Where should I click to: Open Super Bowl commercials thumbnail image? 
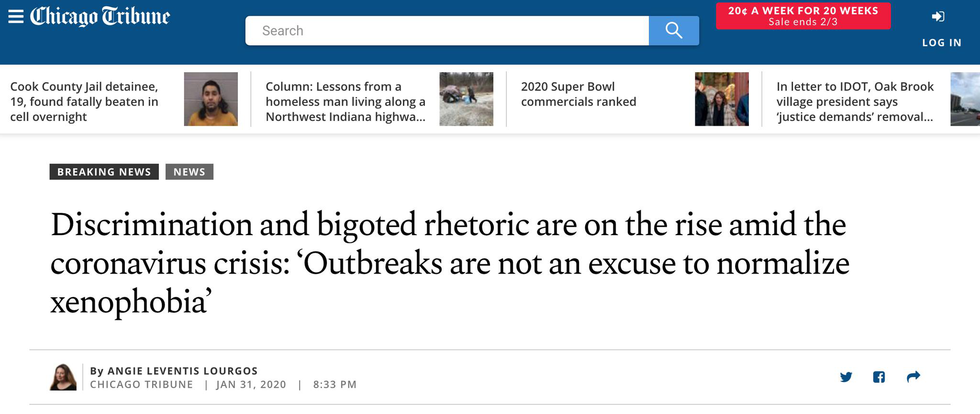click(722, 99)
